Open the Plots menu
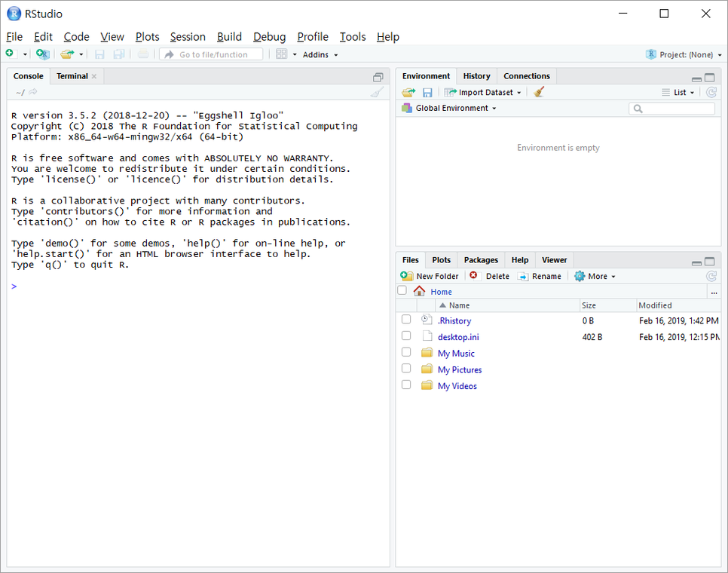 [147, 37]
